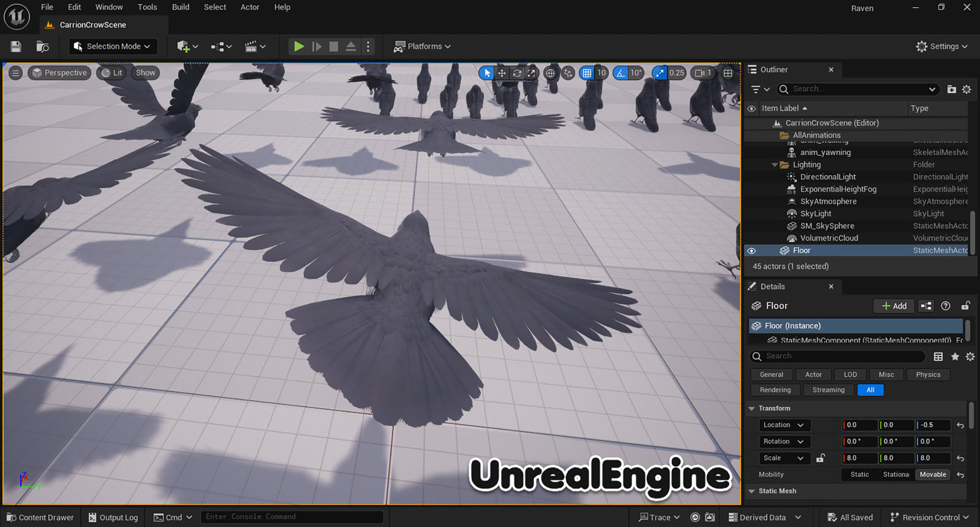Set Mobility to Static

coord(860,474)
